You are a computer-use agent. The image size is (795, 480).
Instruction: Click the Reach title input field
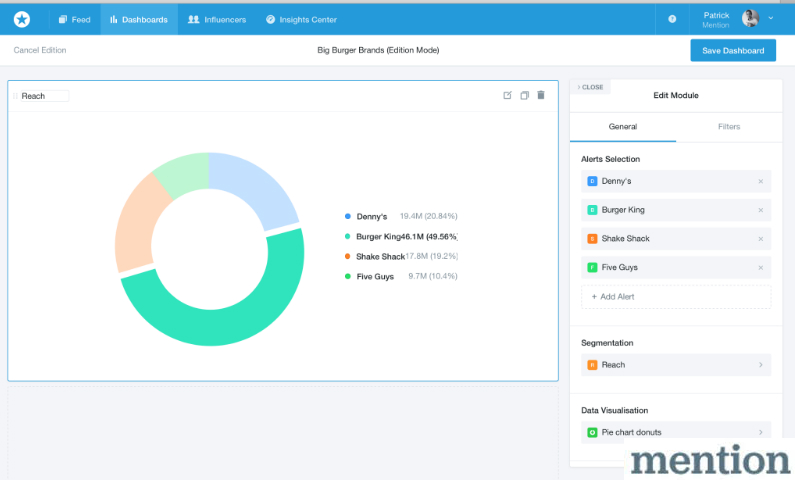point(43,96)
